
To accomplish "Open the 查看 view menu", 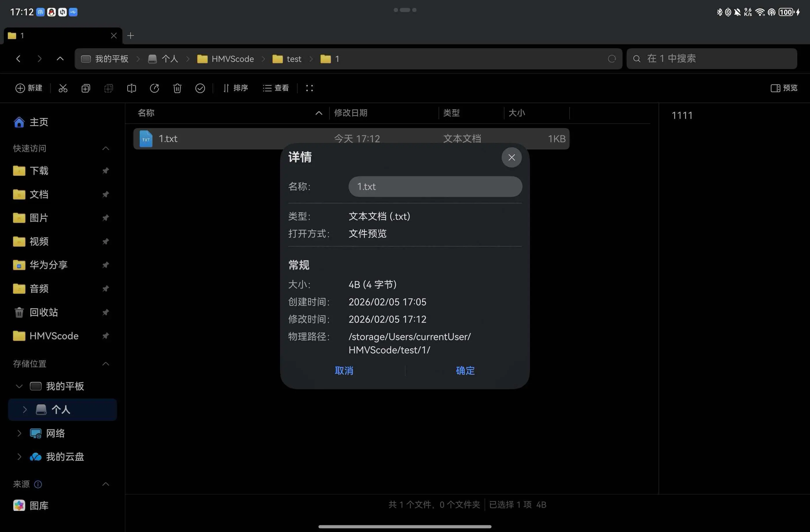I will 276,88.
